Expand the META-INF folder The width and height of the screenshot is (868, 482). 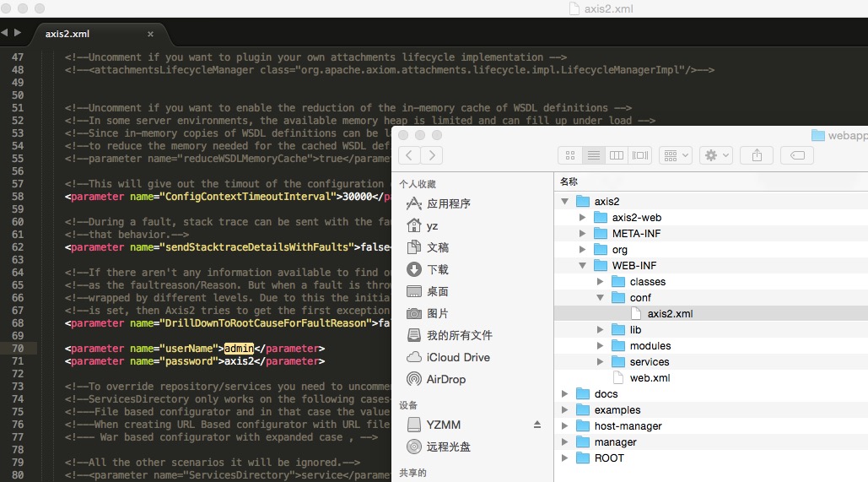tap(582, 234)
